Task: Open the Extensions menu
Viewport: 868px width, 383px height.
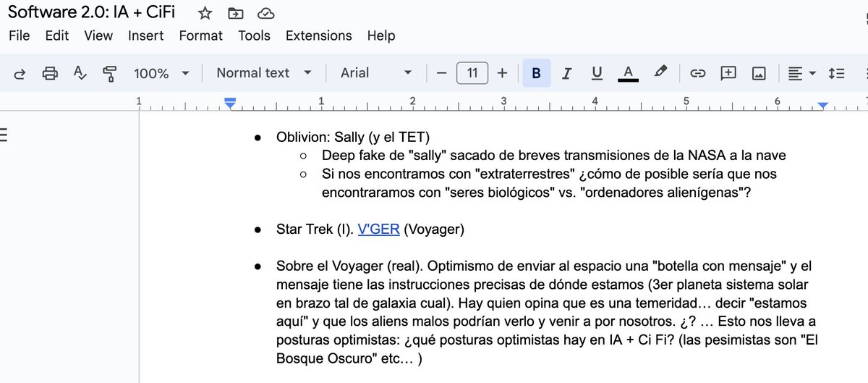Action: (x=319, y=35)
